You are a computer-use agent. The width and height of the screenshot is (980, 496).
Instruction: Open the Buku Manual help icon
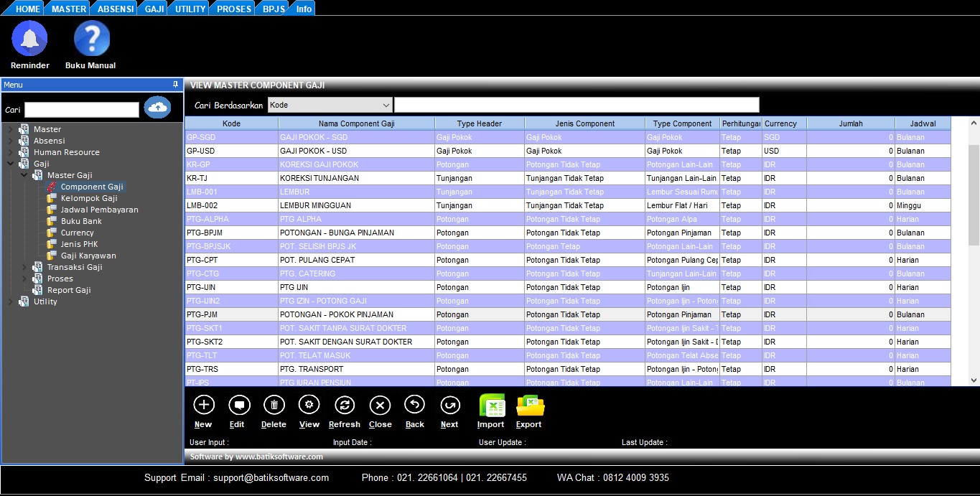click(x=91, y=39)
